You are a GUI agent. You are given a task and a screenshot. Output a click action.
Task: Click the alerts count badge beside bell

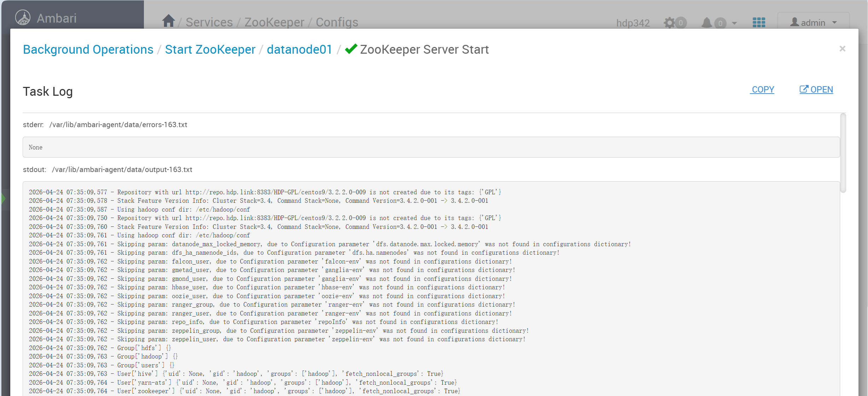point(720,23)
